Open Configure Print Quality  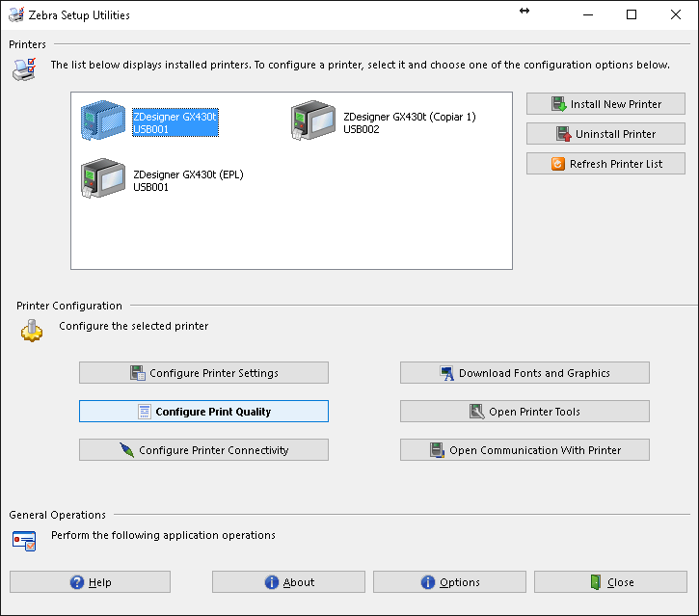click(x=203, y=411)
